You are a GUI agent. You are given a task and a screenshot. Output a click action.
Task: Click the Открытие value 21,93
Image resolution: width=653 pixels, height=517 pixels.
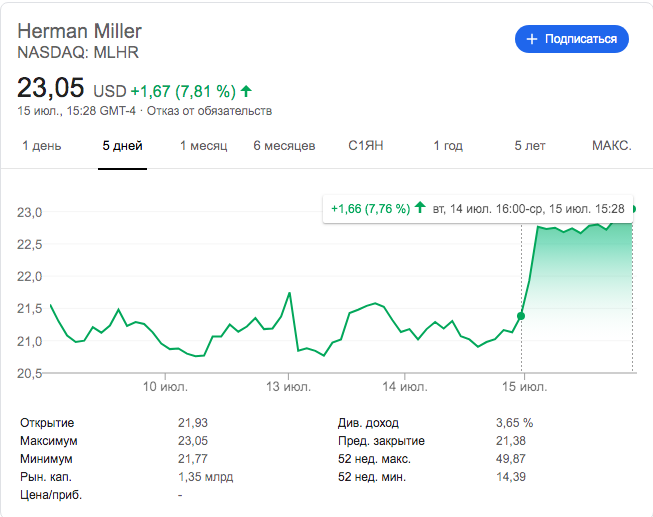tap(193, 423)
